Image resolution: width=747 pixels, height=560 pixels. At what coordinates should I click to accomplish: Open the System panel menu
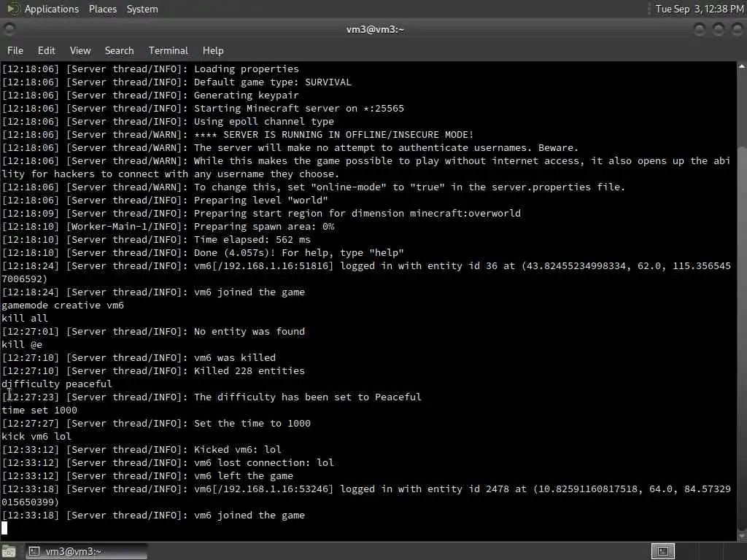pyautogui.click(x=142, y=9)
